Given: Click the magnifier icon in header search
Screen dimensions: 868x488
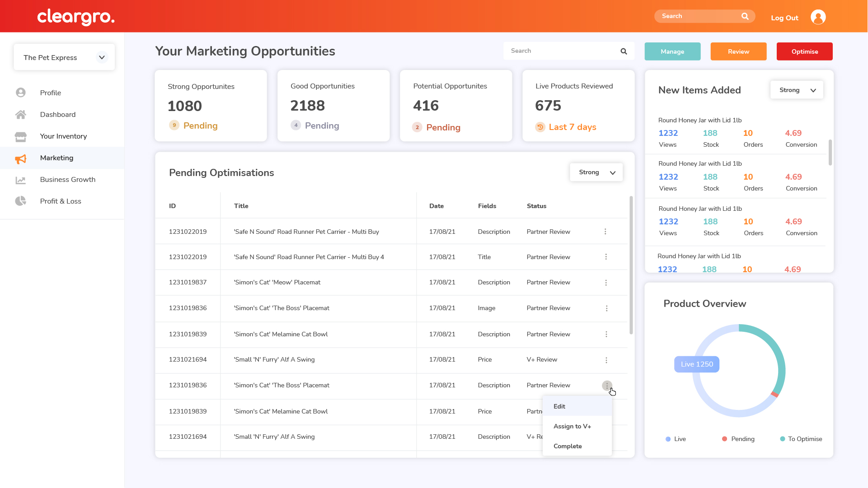Looking at the screenshot, I should point(745,16).
